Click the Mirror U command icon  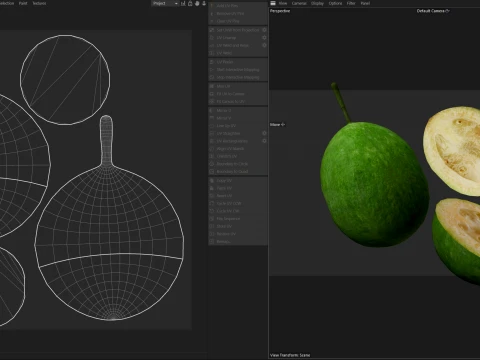pyautogui.click(x=211, y=110)
